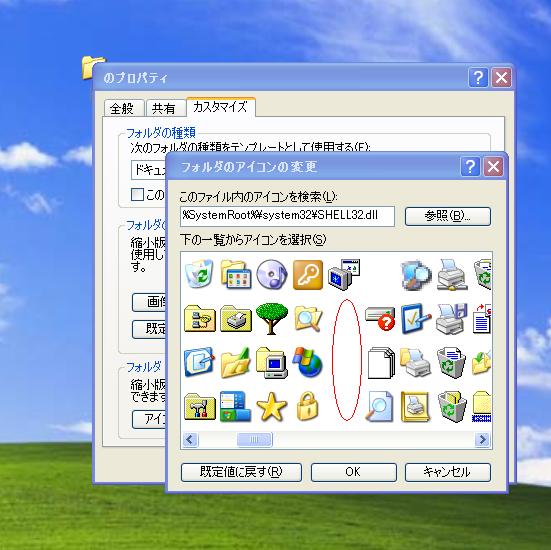Pick the pixelated monitor with magnifier icon

(x=416, y=275)
